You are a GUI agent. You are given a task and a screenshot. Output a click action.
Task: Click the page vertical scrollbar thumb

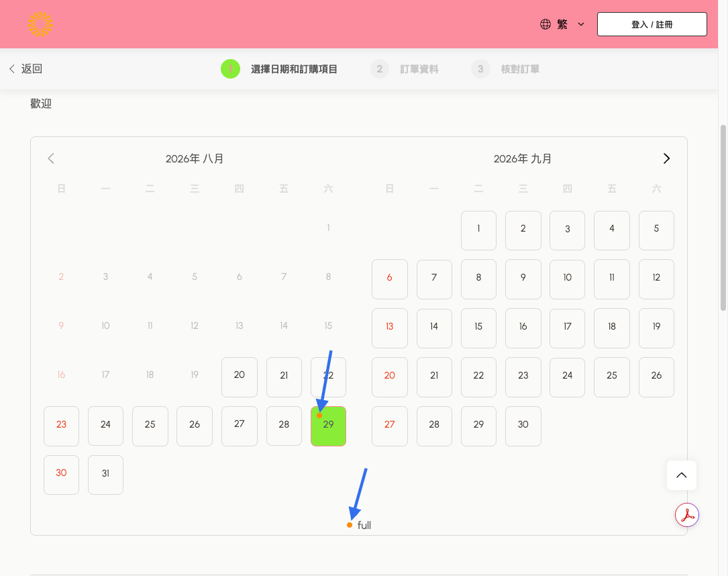tap(723, 218)
